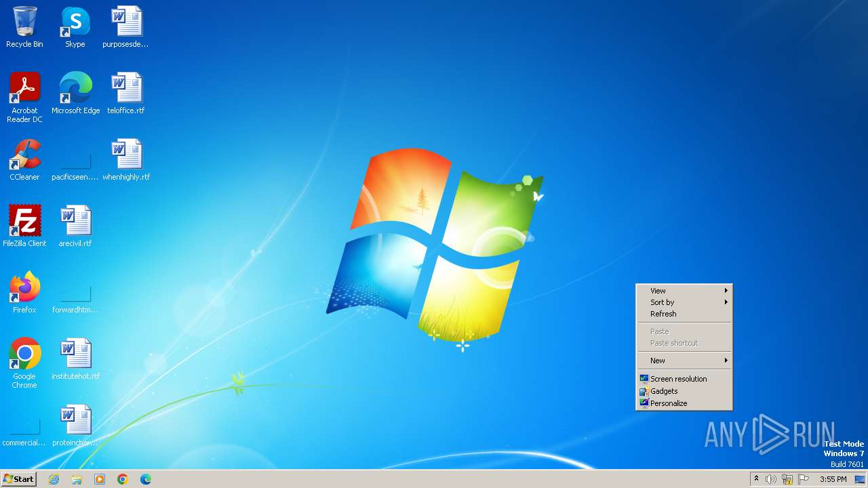Screen dimensions: 868x488
Task: Open Gadgets from the context menu
Action: tap(684, 391)
